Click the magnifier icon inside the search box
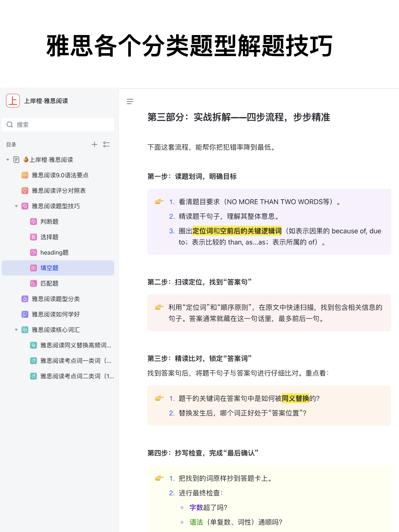This screenshot has height=532, width=399. [x=10, y=125]
